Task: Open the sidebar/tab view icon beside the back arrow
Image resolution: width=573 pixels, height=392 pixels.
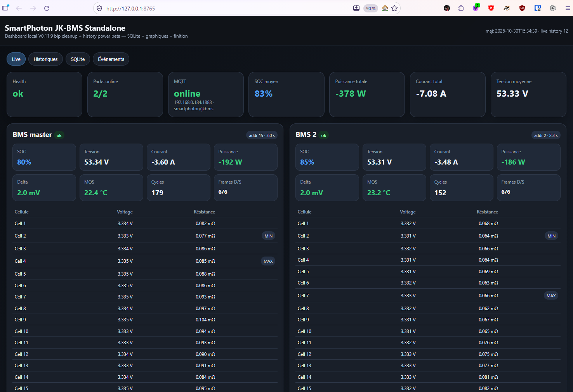Action: (5, 8)
